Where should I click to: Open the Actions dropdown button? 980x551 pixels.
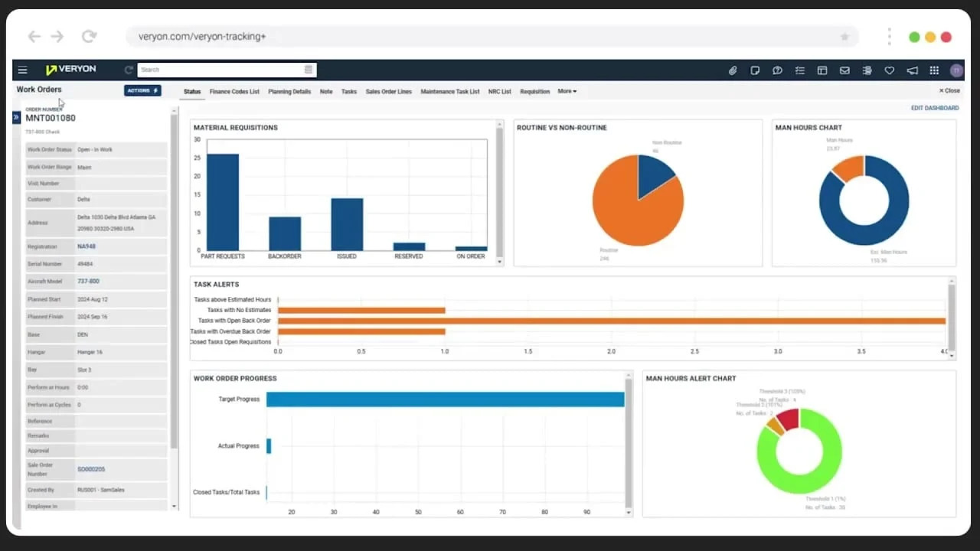pyautogui.click(x=142, y=90)
